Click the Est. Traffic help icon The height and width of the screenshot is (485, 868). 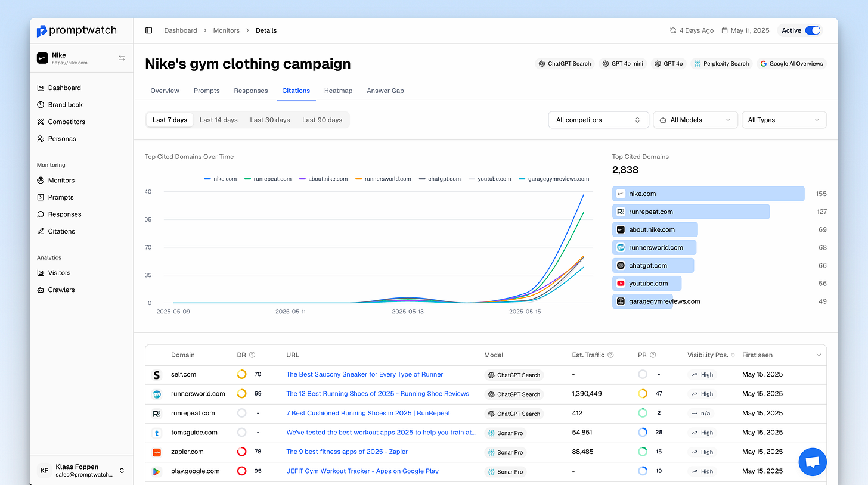[611, 355]
